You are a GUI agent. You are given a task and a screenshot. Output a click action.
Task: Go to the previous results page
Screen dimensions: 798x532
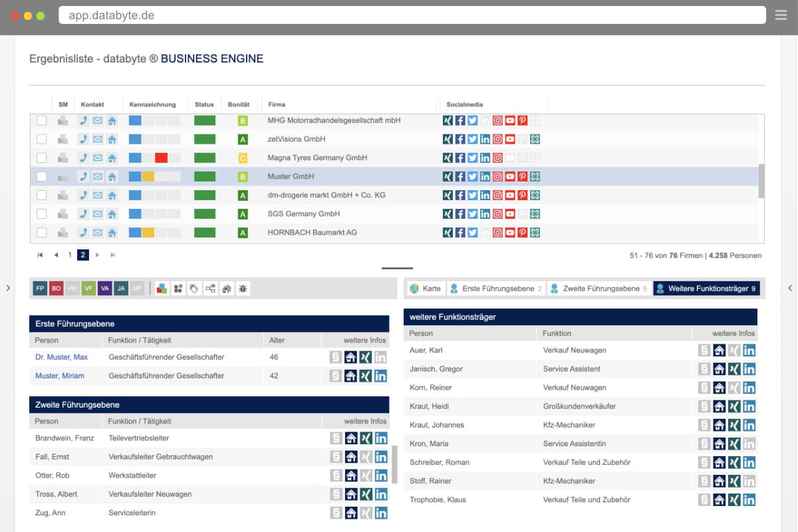(56, 255)
